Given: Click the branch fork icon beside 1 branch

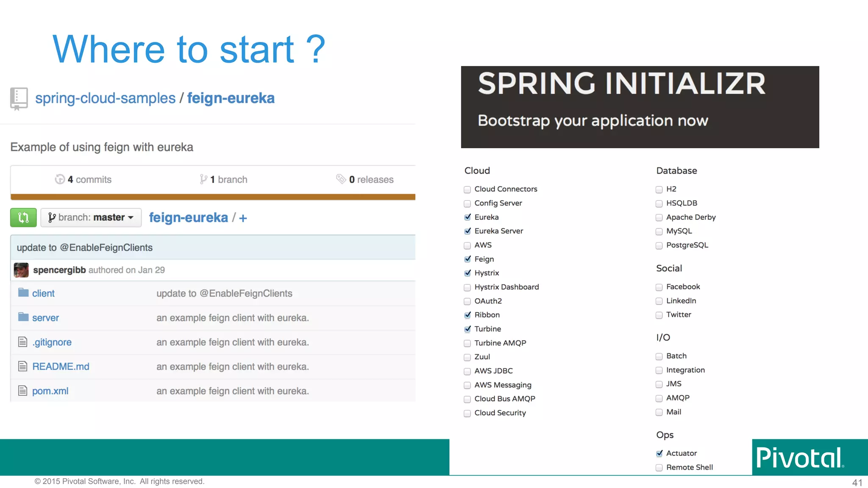Looking at the screenshot, I should click(203, 180).
